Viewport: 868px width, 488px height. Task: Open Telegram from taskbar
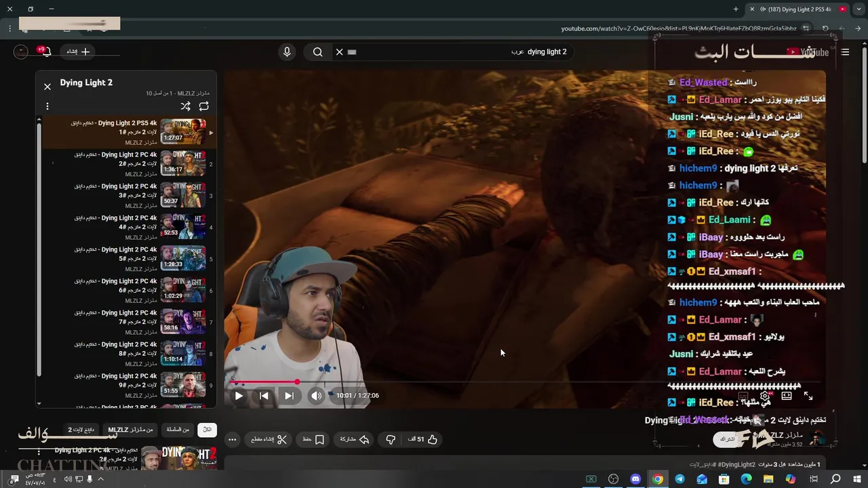pyautogui.click(x=679, y=479)
